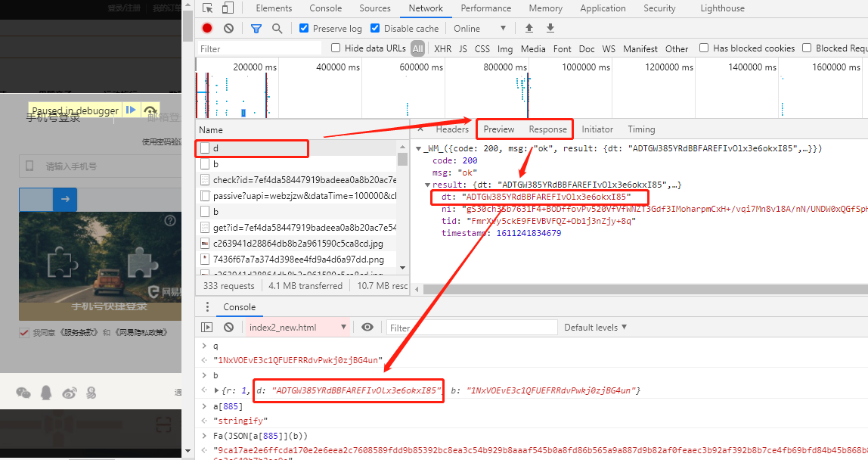
Task: Click the request list scroll down arrow
Action: click(402, 268)
